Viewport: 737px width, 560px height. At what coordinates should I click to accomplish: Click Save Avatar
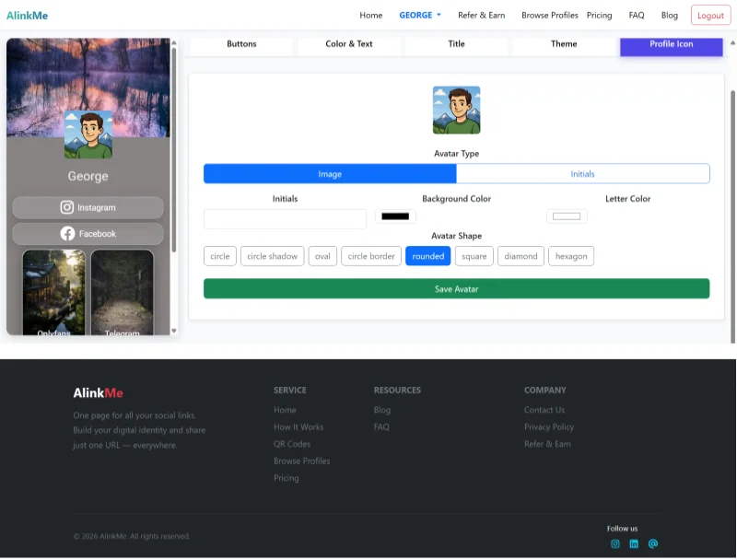click(x=456, y=288)
